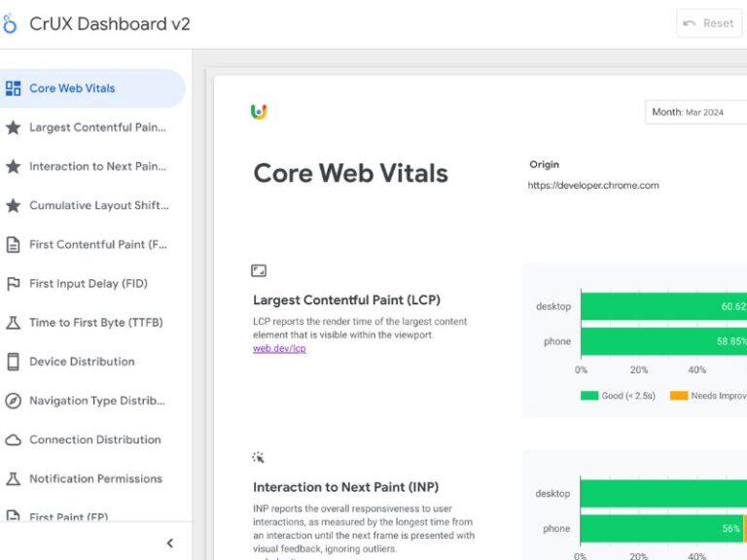Click the Interaction to Next Paint (INP) heading
This screenshot has height=560, width=747.
coord(346,487)
